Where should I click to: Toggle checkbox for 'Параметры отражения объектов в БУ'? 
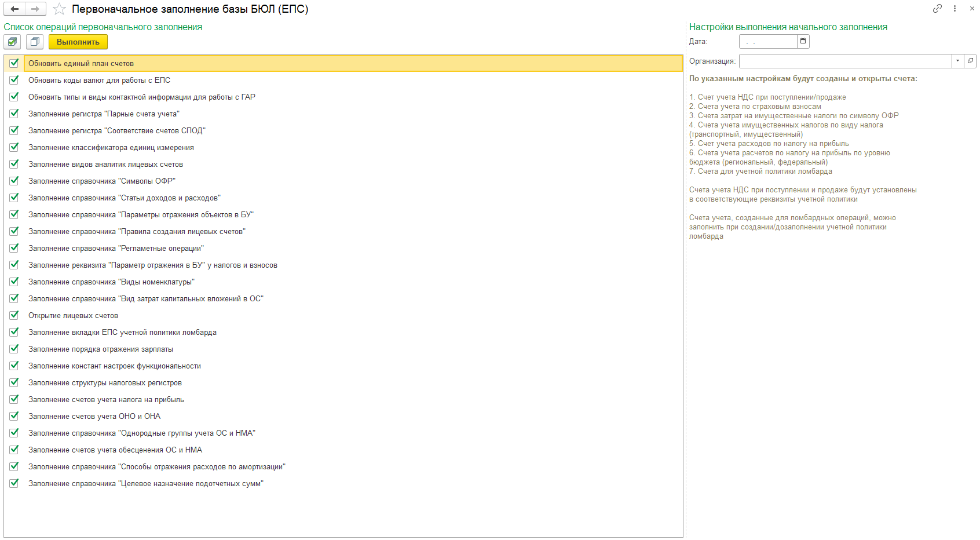click(x=14, y=214)
